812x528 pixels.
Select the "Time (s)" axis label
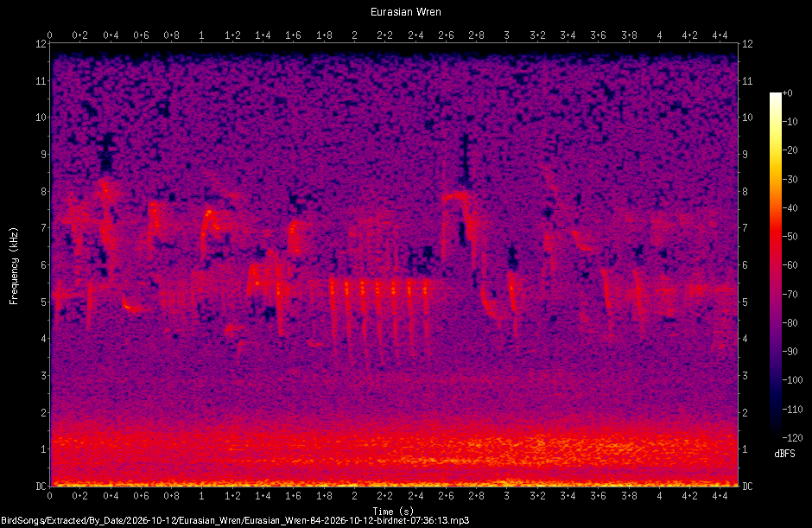pos(393,512)
